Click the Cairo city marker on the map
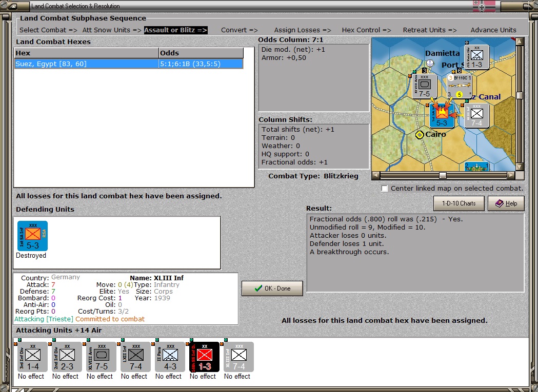The image size is (538, 392). (420, 135)
